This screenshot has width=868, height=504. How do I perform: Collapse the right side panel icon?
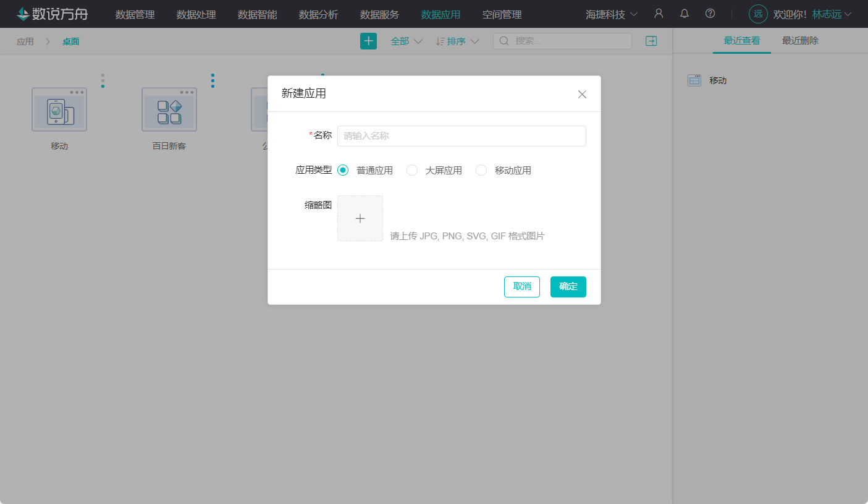(651, 41)
